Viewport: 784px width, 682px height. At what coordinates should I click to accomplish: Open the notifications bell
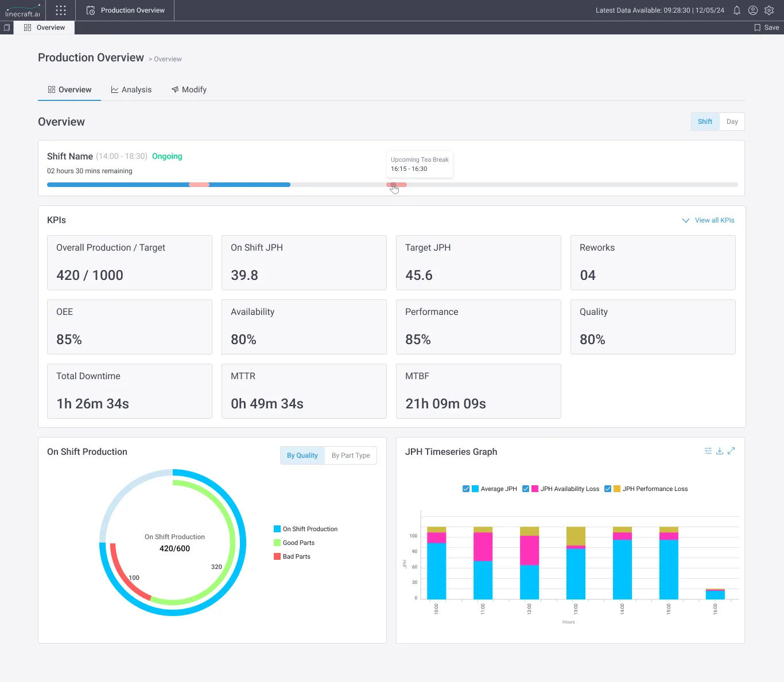(x=737, y=10)
